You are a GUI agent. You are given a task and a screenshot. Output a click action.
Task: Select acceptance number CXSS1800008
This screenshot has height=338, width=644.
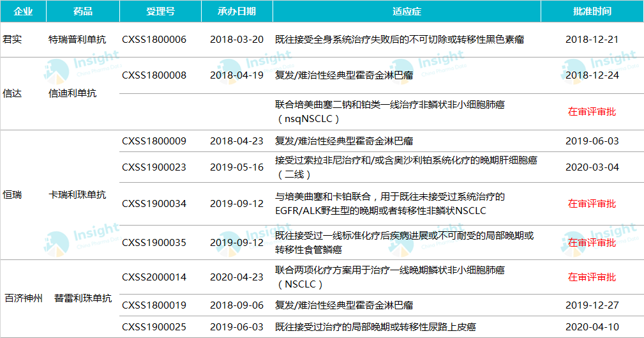point(154,75)
